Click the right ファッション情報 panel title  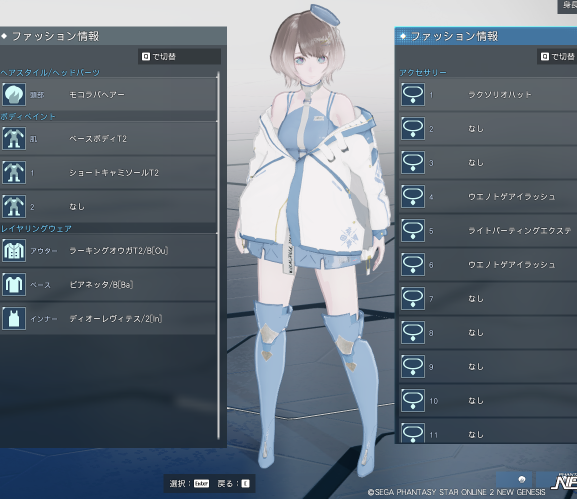click(x=454, y=36)
